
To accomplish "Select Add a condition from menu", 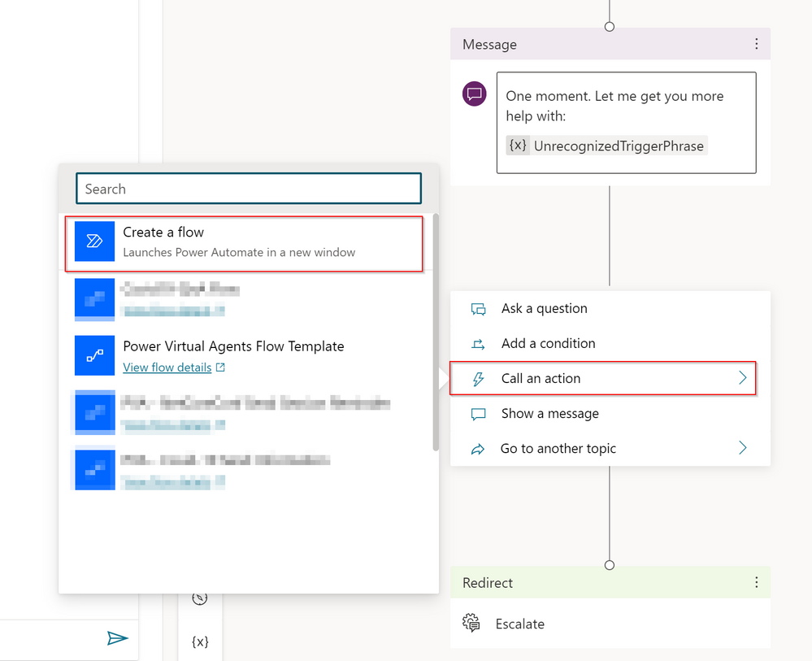I will 548,343.
